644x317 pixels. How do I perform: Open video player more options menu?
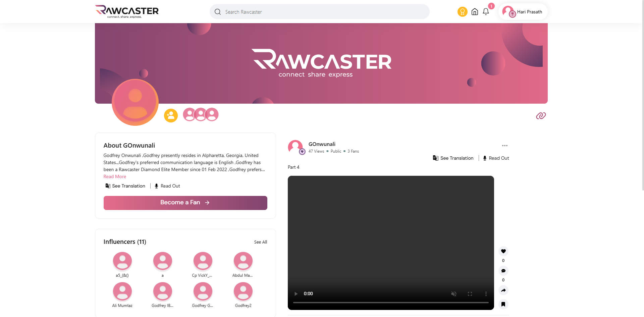click(486, 294)
